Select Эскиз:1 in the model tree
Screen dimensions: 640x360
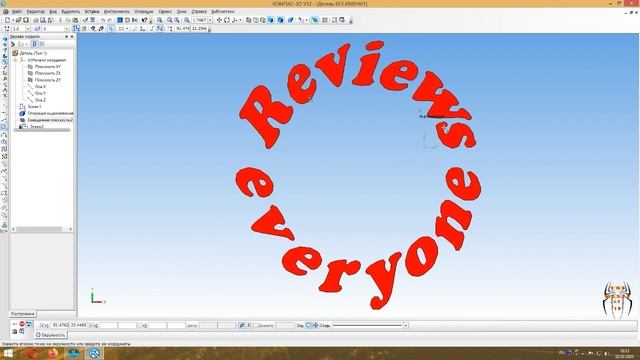(x=34, y=107)
